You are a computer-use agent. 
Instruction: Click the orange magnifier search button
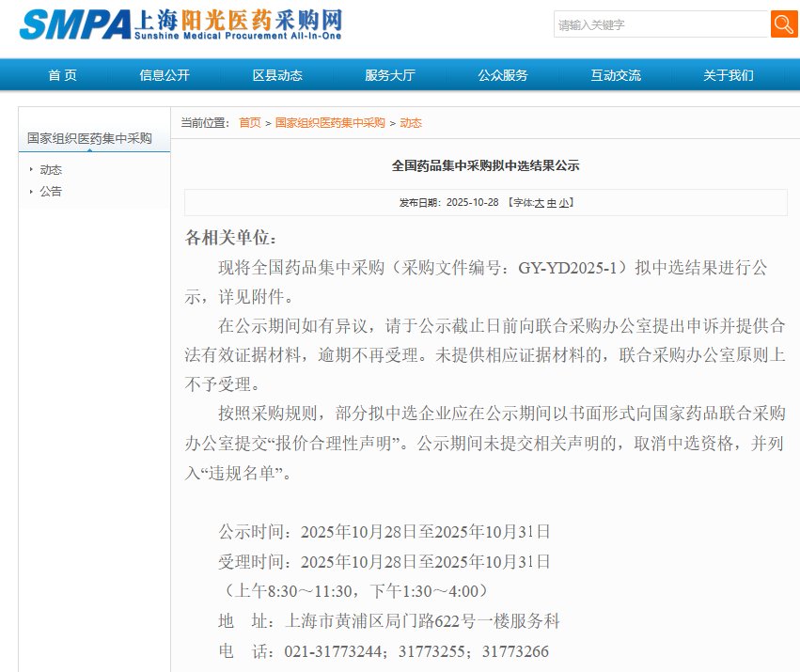(784, 24)
